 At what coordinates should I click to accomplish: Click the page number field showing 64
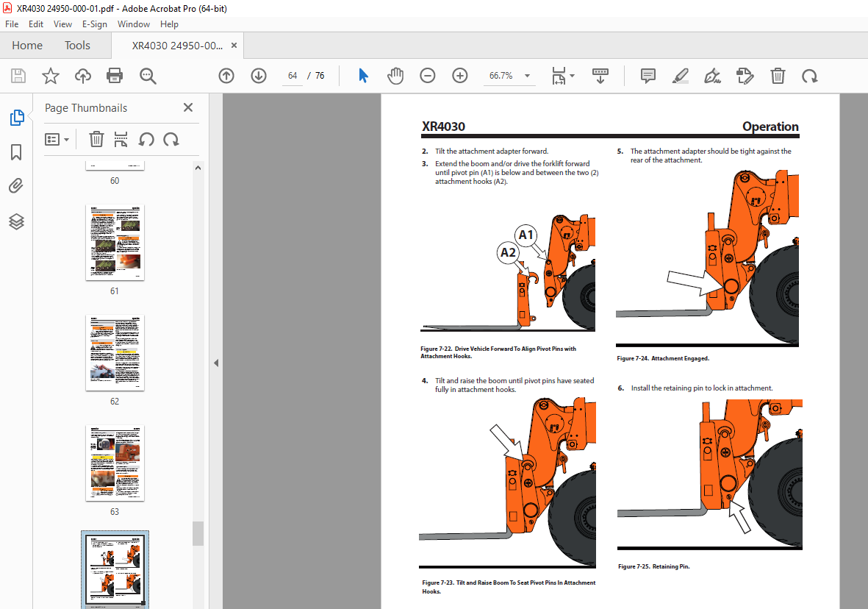point(293,76)
